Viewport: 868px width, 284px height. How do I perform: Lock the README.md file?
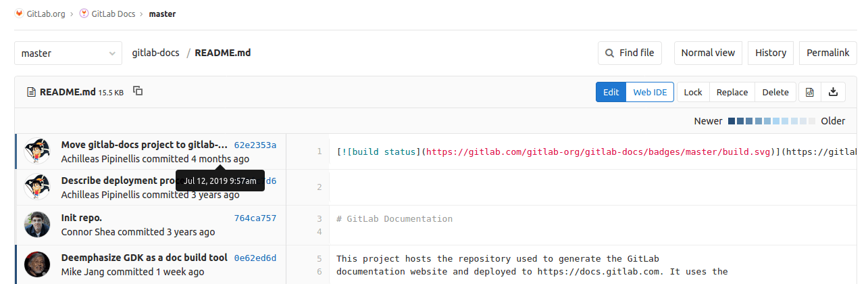point(693,92)
